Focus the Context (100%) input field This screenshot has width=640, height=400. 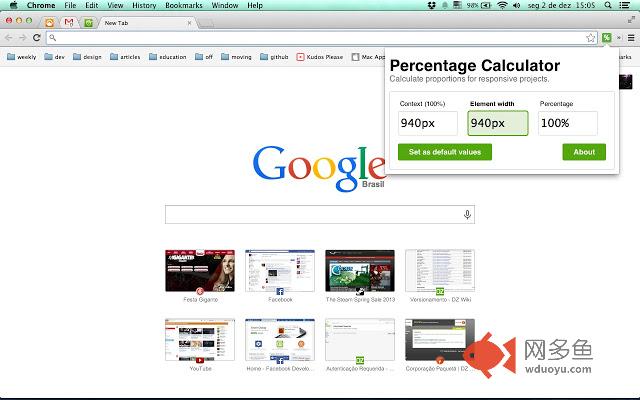[428, 123]
